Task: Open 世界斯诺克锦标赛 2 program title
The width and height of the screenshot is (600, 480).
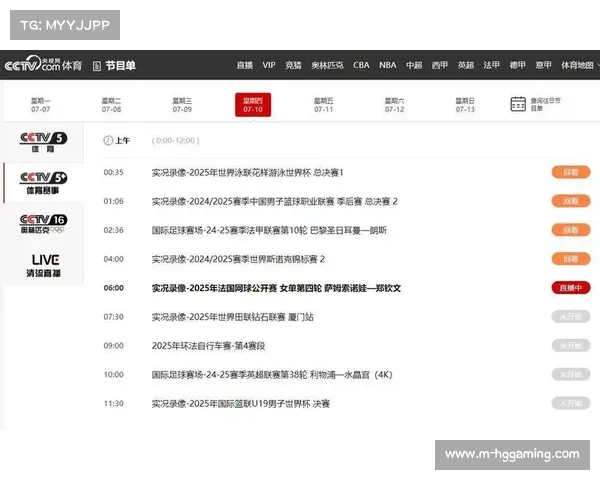Action: [238, 259]
